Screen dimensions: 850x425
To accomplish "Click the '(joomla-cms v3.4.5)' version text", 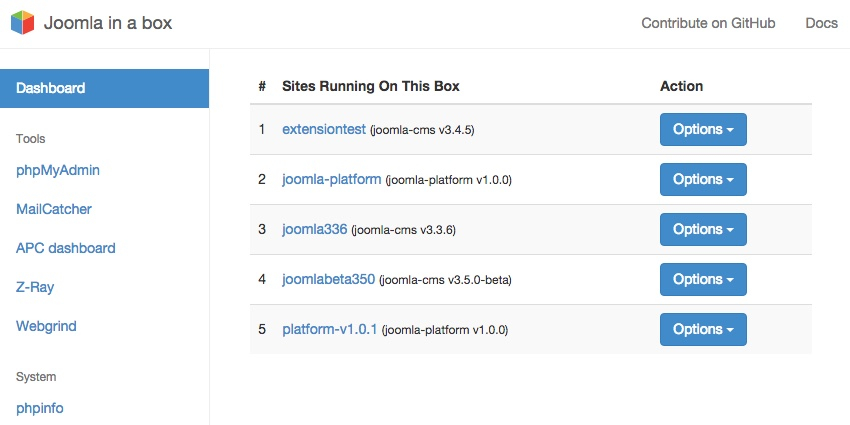I will coord(422,131).
